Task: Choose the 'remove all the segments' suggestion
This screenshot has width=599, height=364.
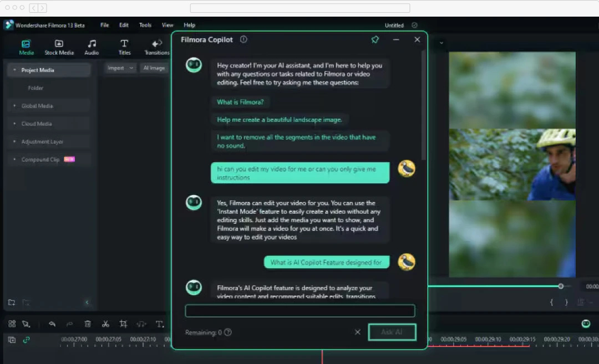Action: point(300,141)
